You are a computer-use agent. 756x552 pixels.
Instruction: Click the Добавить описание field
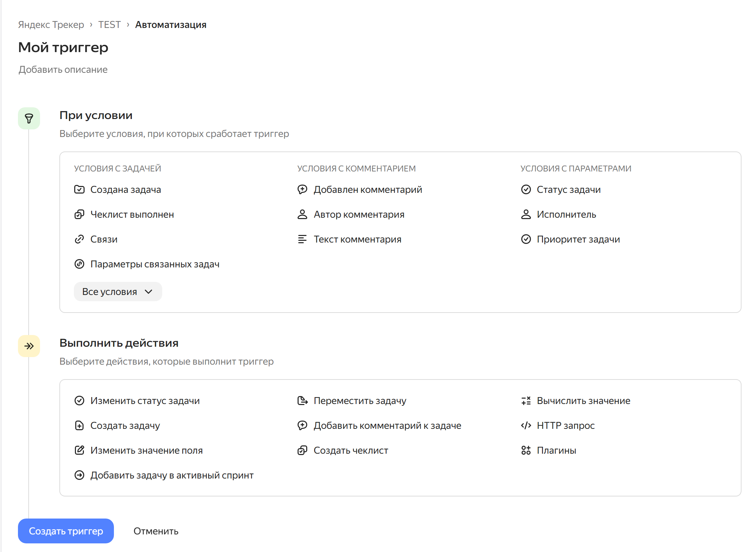63,70
